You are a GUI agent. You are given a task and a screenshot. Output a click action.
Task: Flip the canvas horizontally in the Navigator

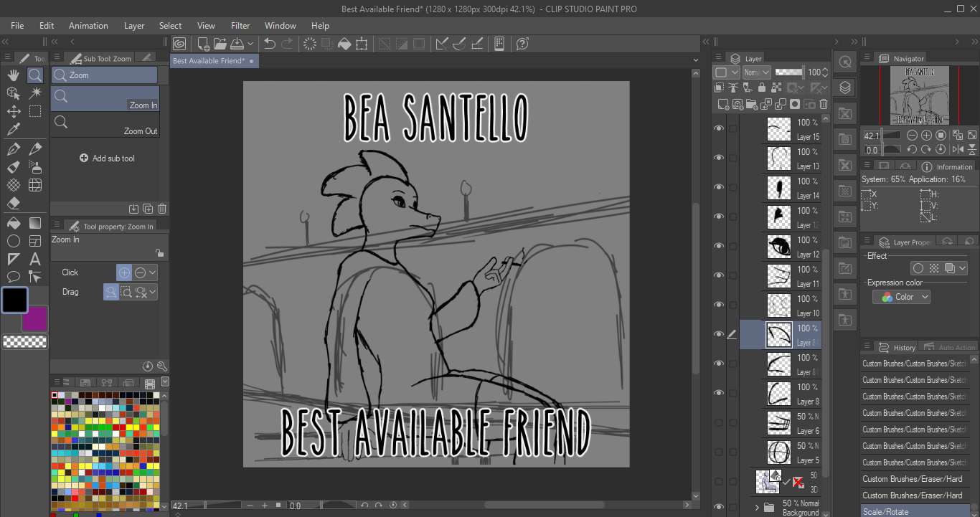click(x=956, y=150)
